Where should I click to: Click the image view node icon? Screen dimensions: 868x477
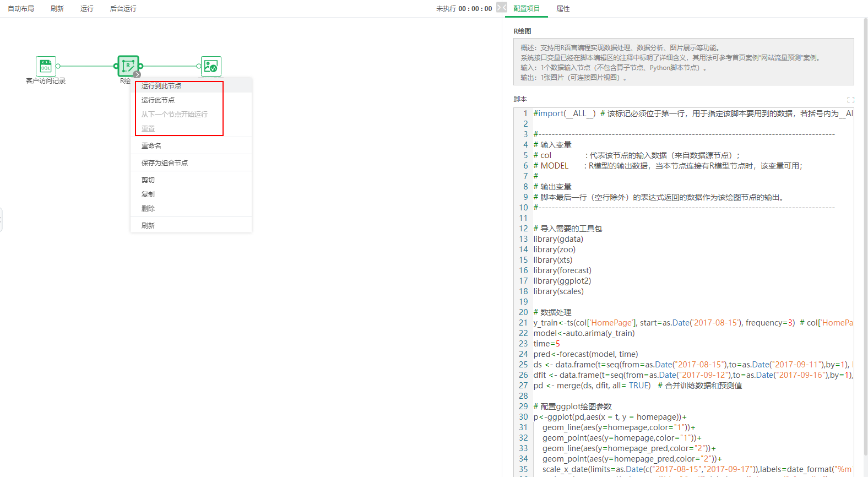[211, 66]
